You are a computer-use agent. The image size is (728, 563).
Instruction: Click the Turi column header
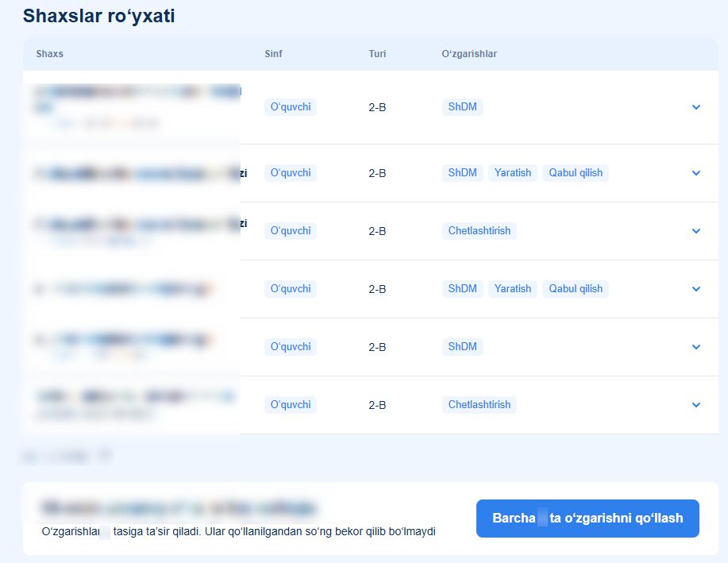click(x=377, y=54)
